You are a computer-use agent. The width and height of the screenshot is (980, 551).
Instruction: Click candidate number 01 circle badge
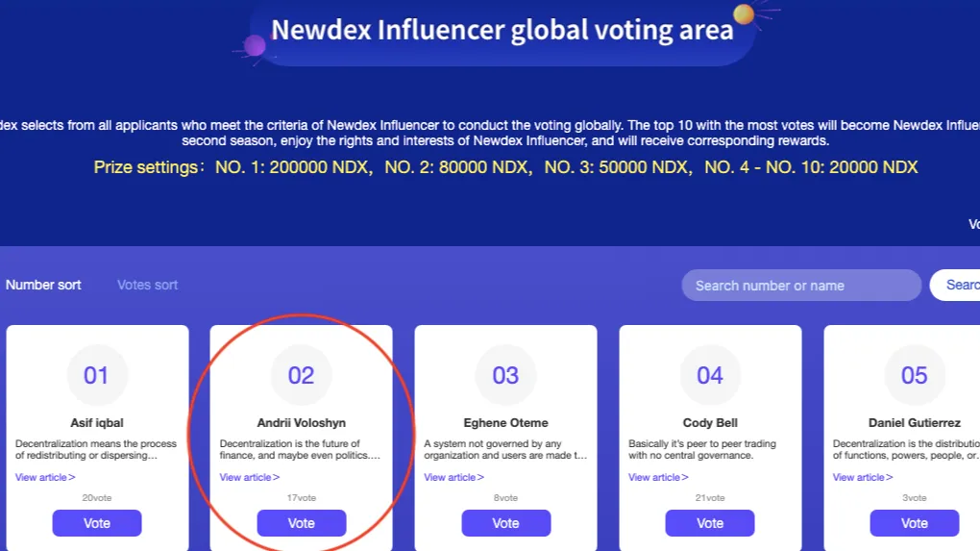(x=97, y=375)
